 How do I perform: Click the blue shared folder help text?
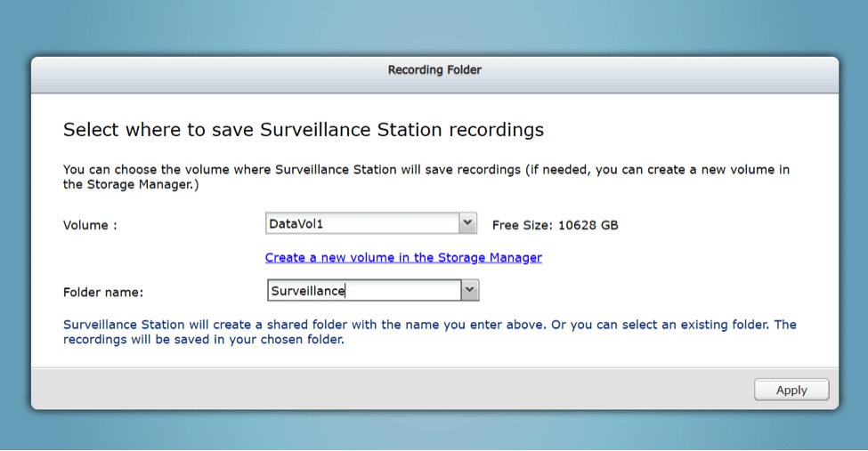pyautogui.click(x=430, y=332)
